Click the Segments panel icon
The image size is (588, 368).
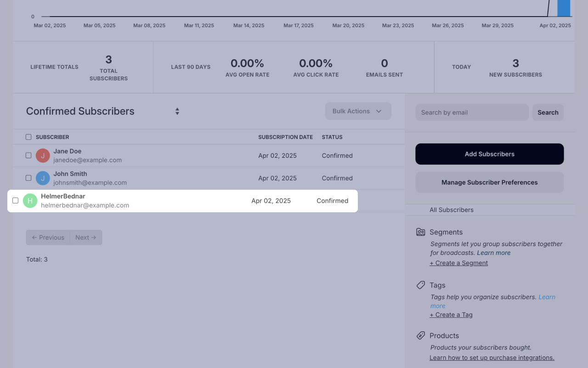coord(420,232)
